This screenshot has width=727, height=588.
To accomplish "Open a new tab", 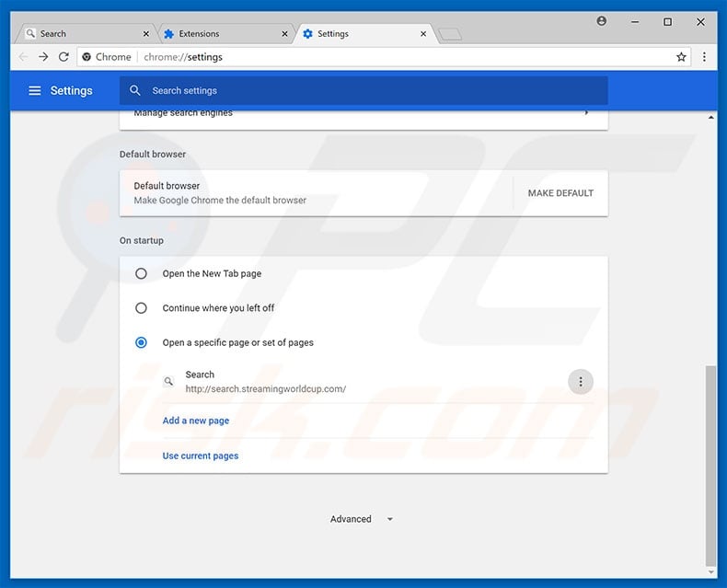I will pyautogui.click(x=450, y=34).
